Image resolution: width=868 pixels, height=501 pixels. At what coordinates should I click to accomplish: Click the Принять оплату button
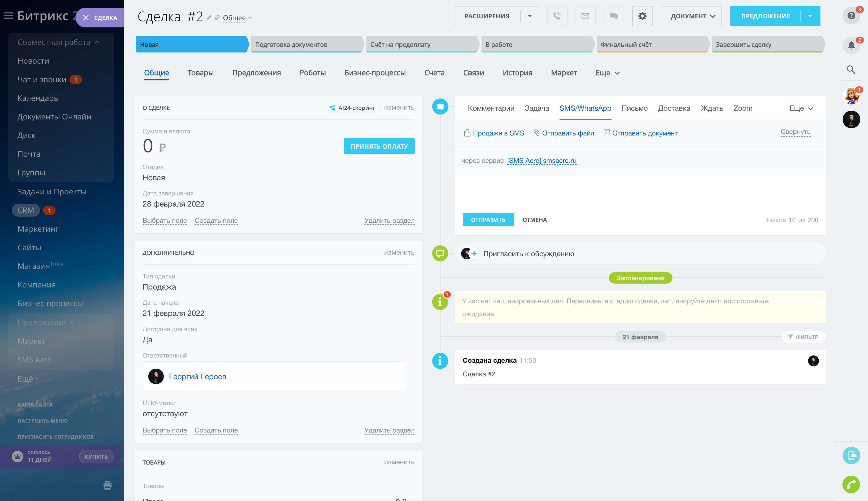pos(379,146)
